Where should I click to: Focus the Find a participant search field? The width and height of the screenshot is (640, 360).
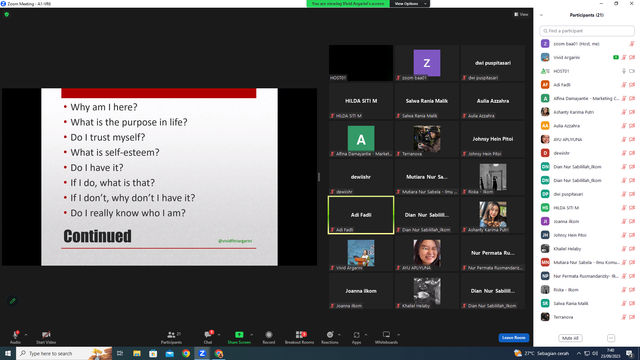(587, 31)
